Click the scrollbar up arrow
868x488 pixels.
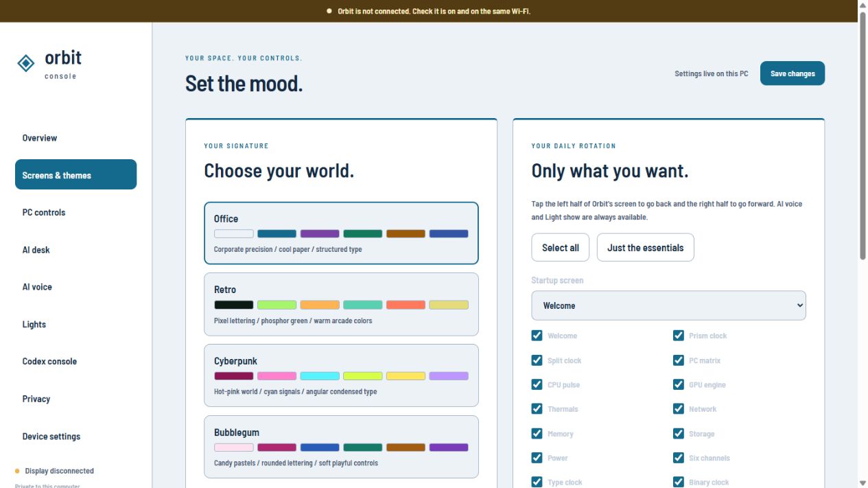pyautogui.click(x=863, y=5)
